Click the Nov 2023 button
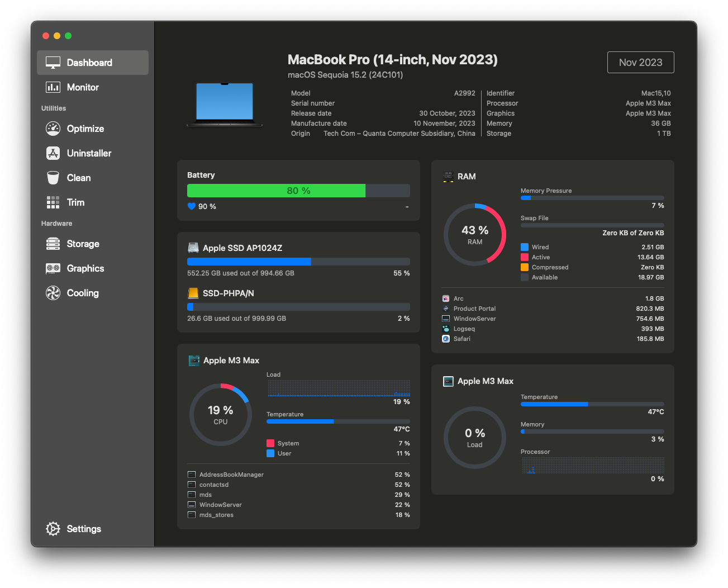 pyautogui.click(x=641, y=63)
